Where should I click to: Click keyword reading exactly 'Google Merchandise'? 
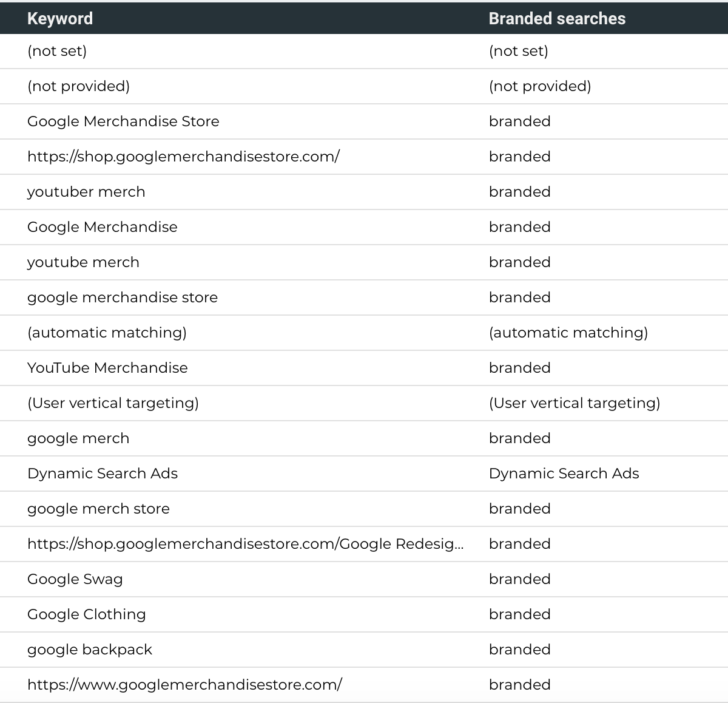103,227
